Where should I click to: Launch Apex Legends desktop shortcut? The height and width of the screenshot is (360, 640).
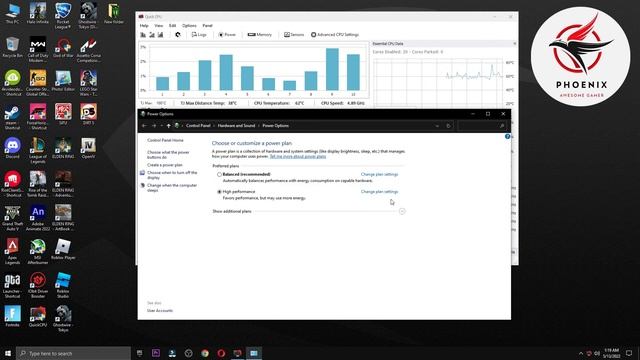12,252
